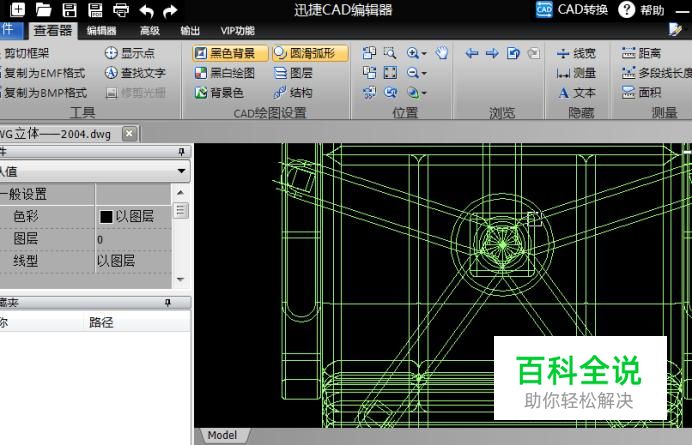The width and height of the screenshot is (692, 445).
Task: Toggle 黑白绘图 black-and-white drawing
Action: point(225,73)
